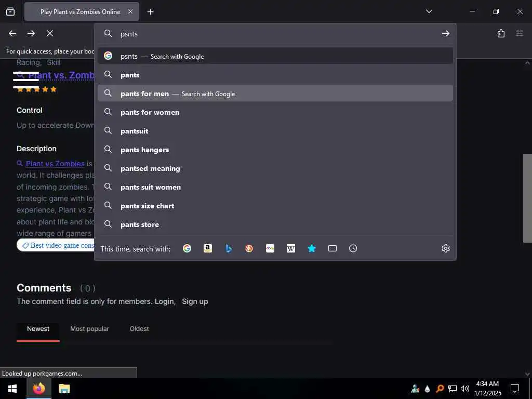Search this time with eBay icon
The height and width of the screenshot is (399, 532).
click(270, 248)
